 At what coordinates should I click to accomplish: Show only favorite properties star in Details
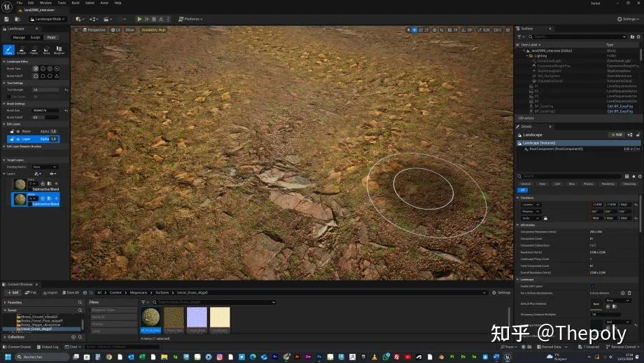click(x=633, y=177)
